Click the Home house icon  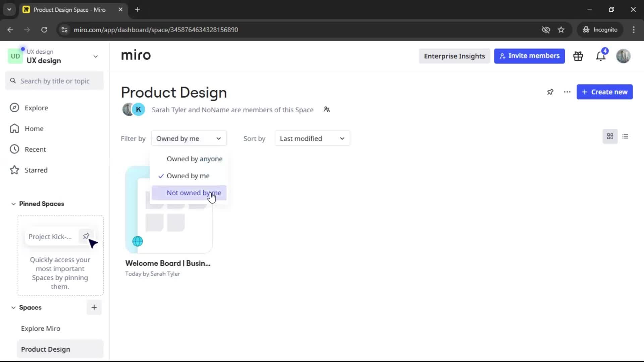(x=14, y=128)
